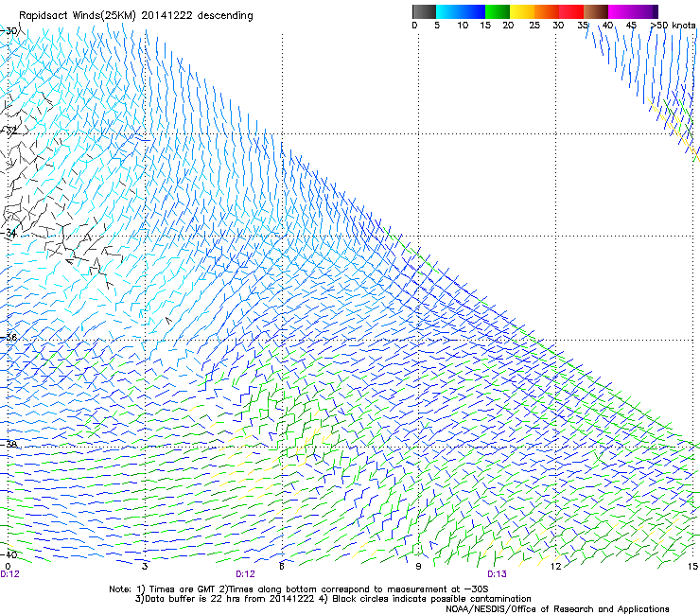Viewport: 700px width, 615px height.
Task: Click the longitude label '12' on bottom axis
Action: pyautogui.click(x=556, y=567)
